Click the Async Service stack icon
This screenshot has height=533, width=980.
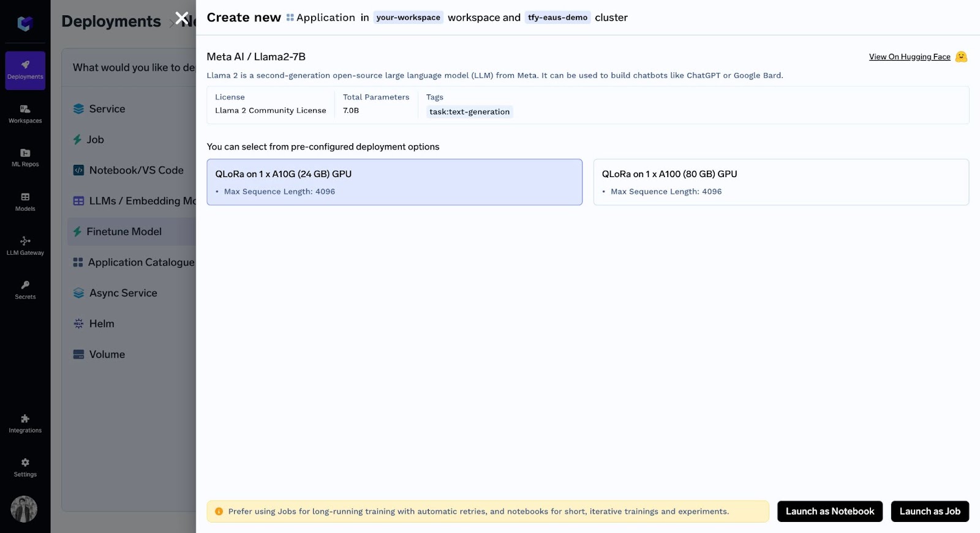tap(78, 293)
